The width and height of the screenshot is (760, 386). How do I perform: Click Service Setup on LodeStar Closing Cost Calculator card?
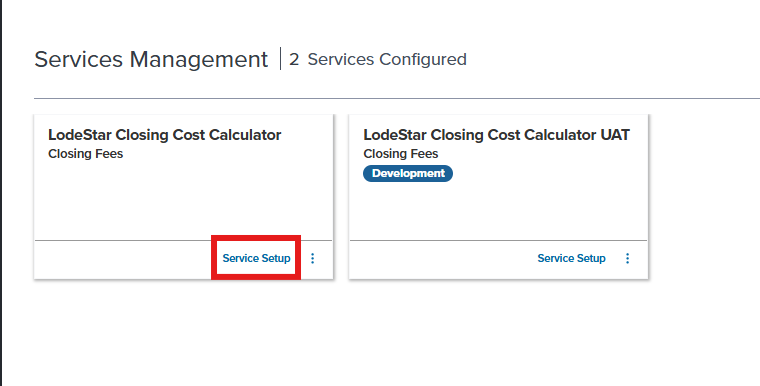click(256, 258)
